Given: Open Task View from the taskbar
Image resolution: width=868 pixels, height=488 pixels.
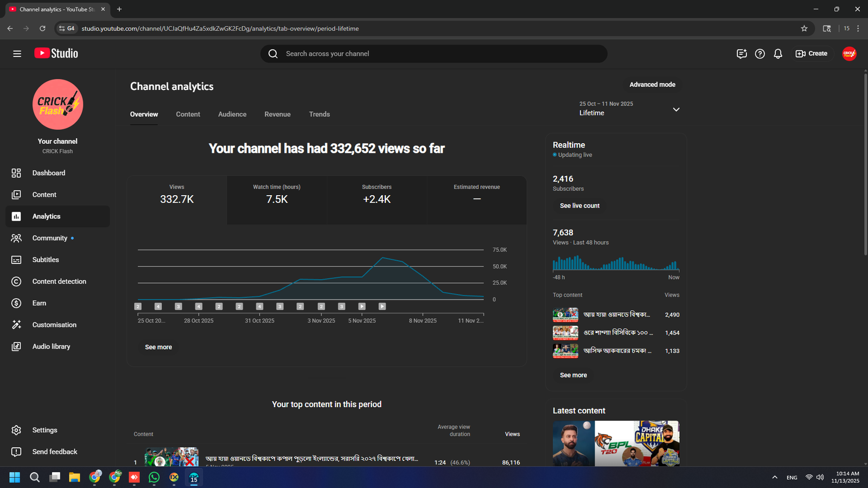Looking at the screenshot, I should [x=55, y=477].
